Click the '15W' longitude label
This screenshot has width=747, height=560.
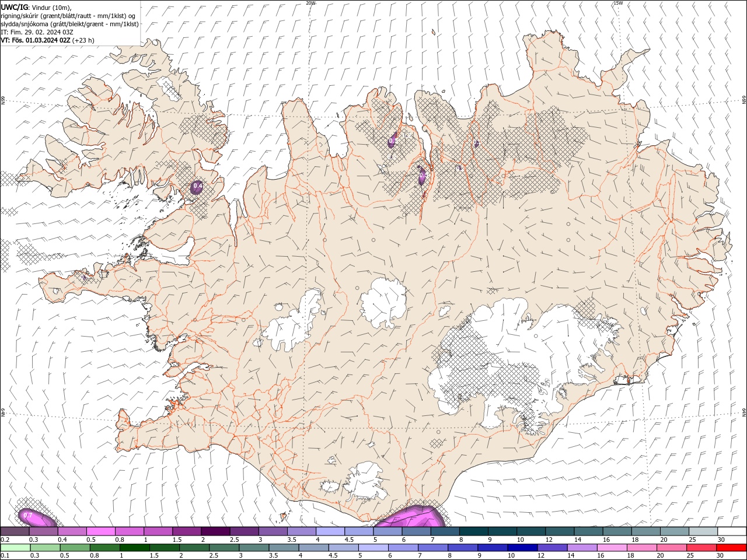point(618,3)
